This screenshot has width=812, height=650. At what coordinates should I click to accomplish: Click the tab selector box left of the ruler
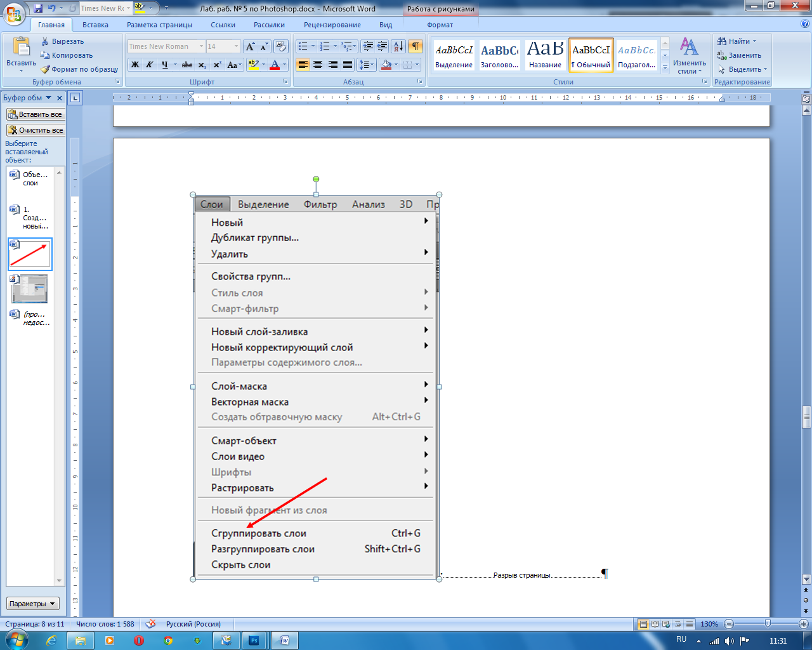point(75,98)
